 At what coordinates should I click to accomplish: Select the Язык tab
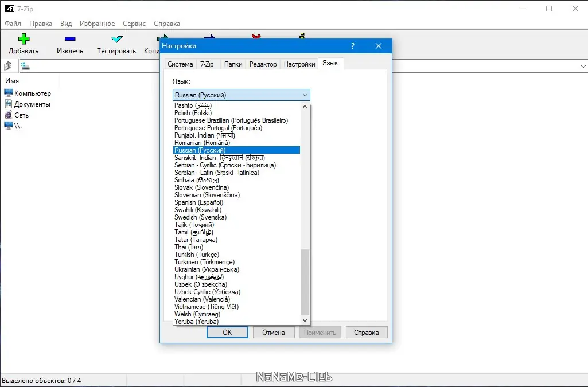(330, 63)
